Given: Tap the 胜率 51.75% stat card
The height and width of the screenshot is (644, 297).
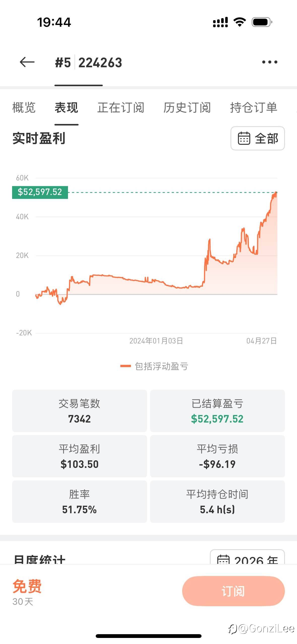Looking at the screenshot, I should pyautogui.click(x=79, y=502).
